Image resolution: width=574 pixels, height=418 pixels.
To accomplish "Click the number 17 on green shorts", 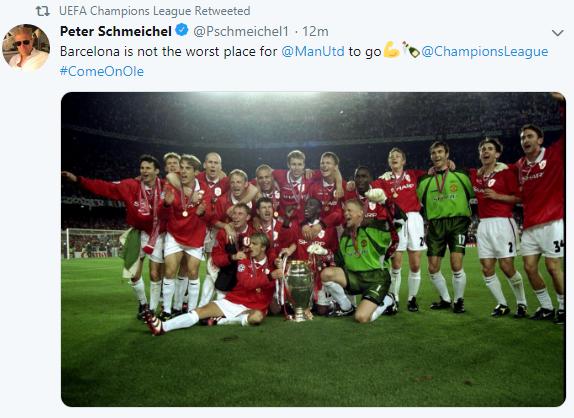I will click(461, 240).
